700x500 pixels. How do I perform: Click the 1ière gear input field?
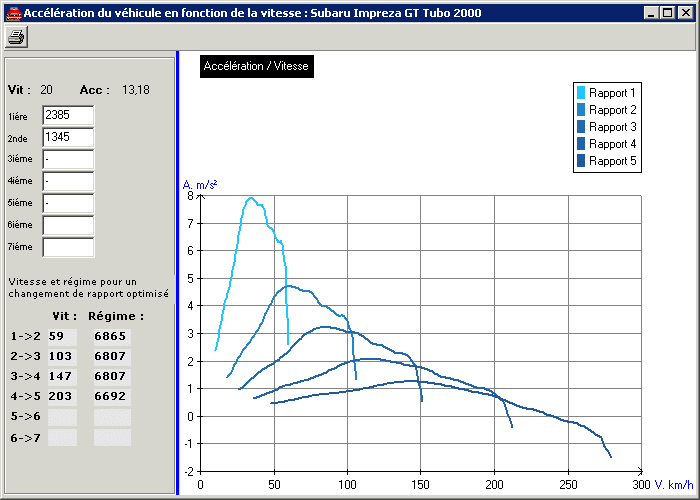point(68,116)
